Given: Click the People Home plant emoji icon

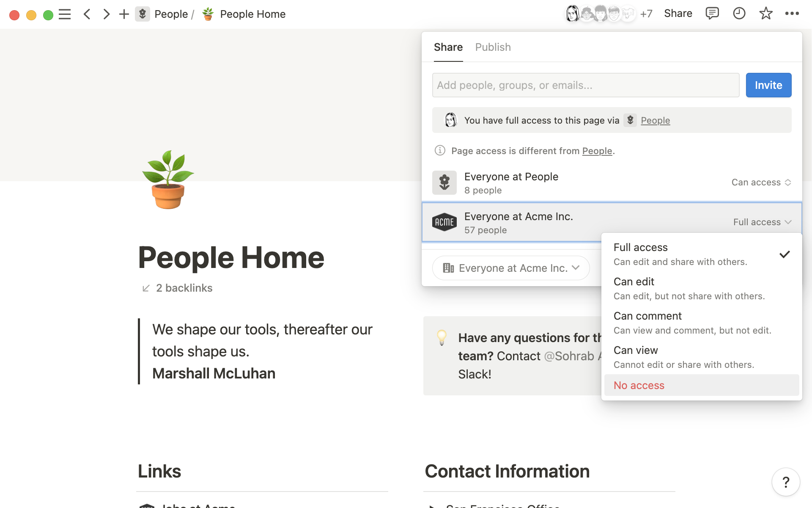Looking at the screenshot, I should [208, 14].
